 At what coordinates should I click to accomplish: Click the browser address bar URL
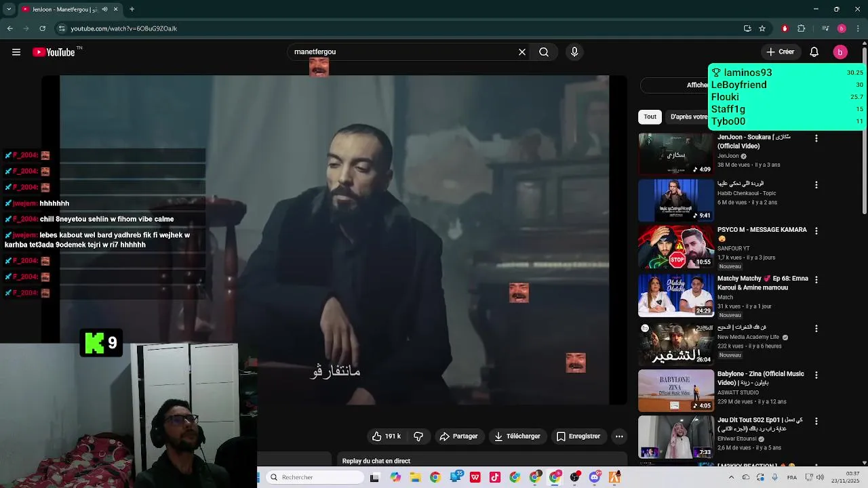(123, 28)
